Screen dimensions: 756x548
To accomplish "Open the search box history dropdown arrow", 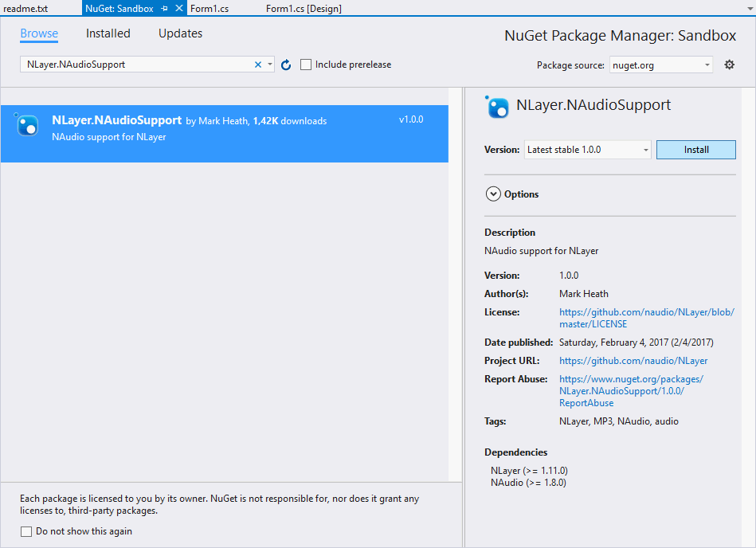I will point(271,65).
